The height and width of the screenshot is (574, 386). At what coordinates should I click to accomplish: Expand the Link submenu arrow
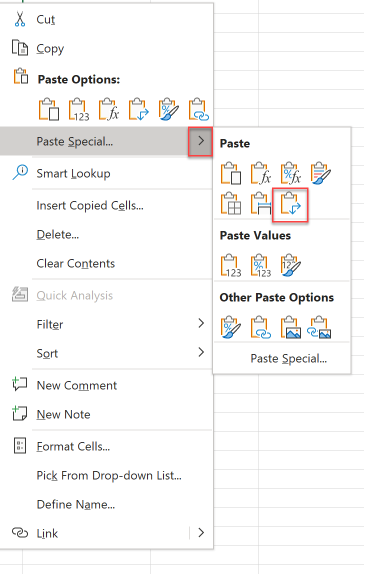tap(201, 533)
